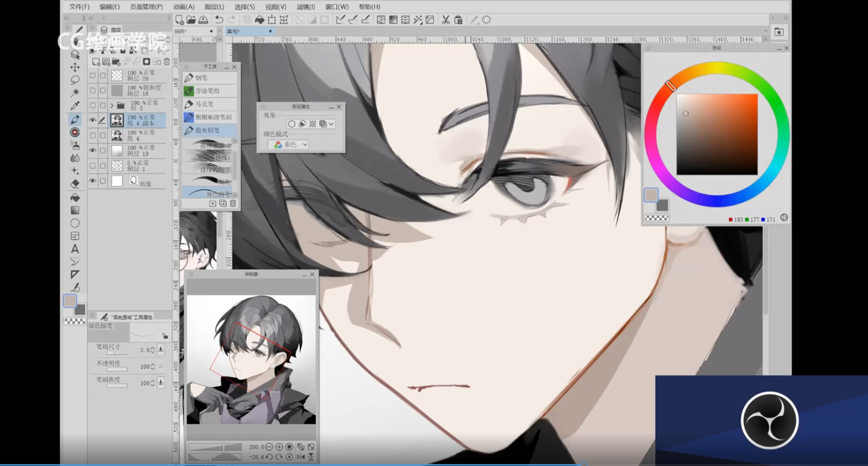Show the 图层 1 layer

92,165
